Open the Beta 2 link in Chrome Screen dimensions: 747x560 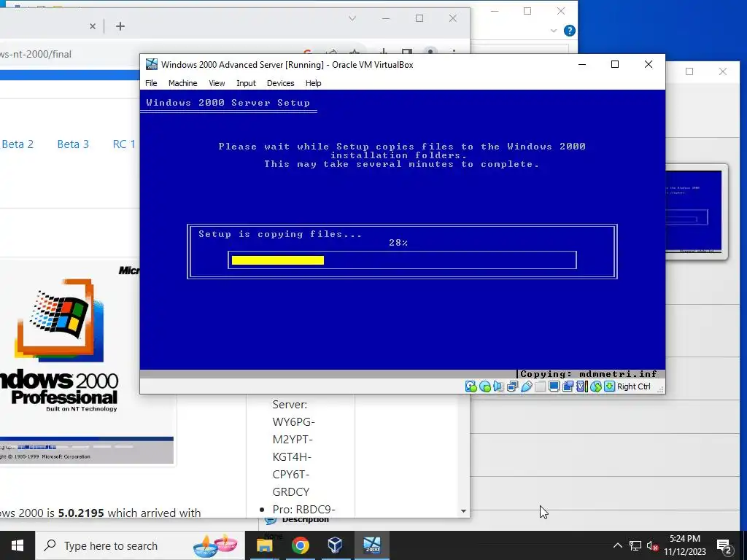tap(18, 144)
